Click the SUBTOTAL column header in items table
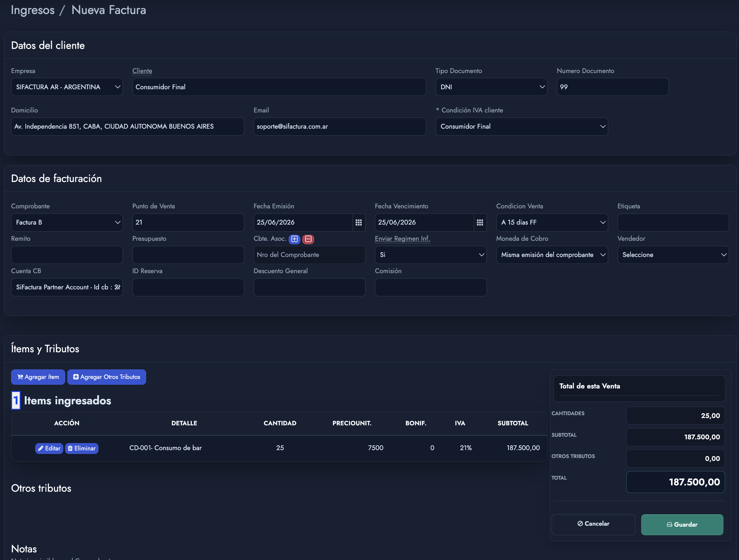The width and height of the screenshot is (739, 560). point(513,423)
